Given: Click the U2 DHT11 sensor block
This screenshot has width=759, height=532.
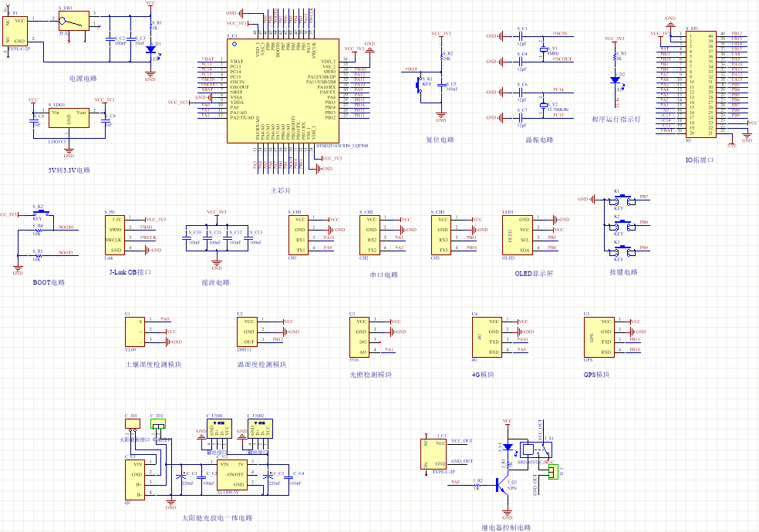Looking at the screenshot, I should tap(248, 332).
